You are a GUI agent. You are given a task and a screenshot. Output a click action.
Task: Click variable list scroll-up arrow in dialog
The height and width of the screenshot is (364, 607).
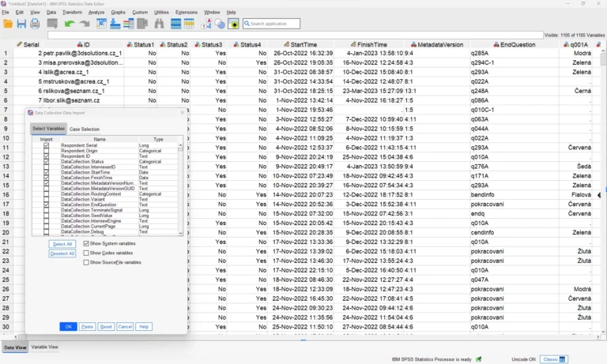[x=180, y=145]
